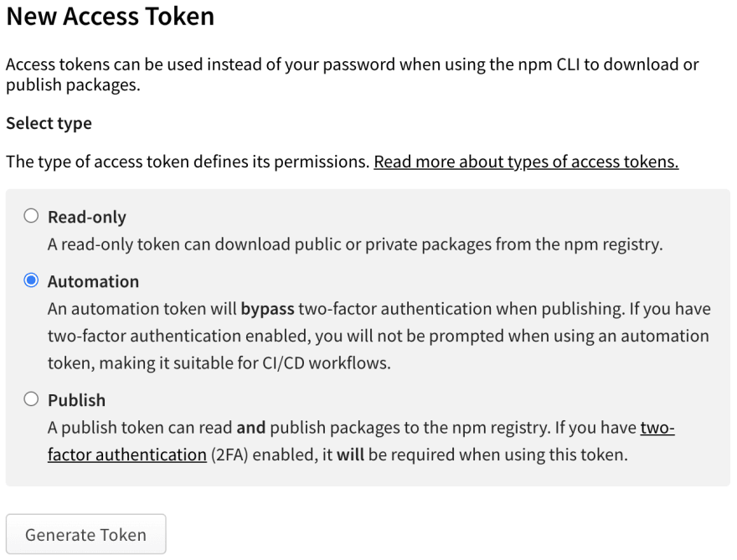Click the Automation token description paragraph

point(379,337)
